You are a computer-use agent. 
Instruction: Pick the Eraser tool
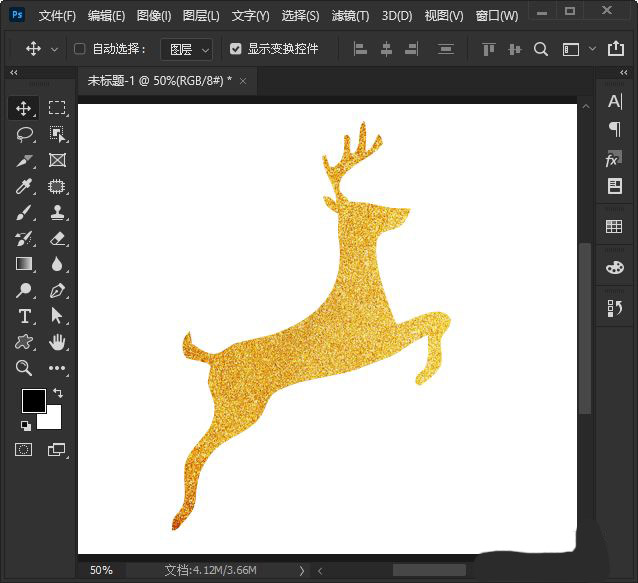tap(57, 238)
